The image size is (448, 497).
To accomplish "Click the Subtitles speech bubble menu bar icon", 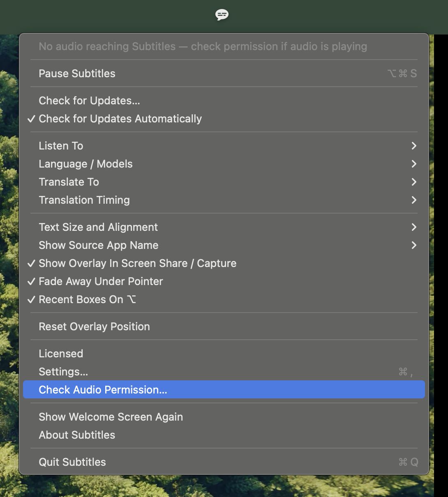I will [x=222, y=15].
